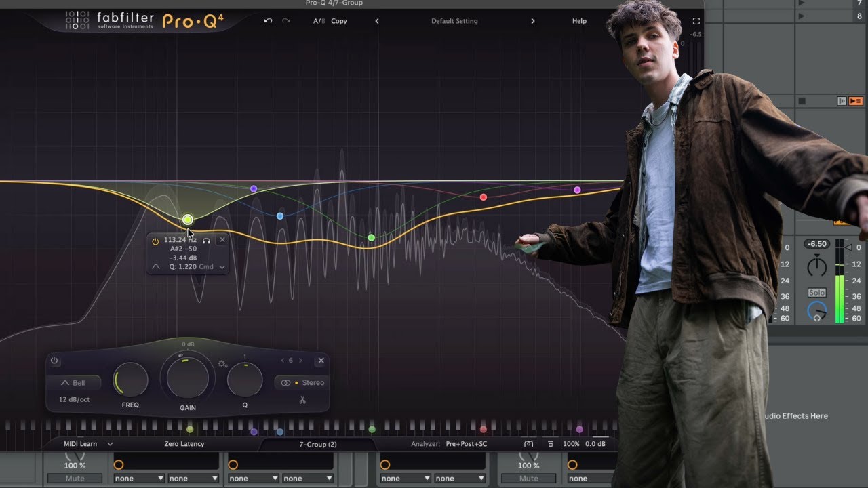Select the purple EQ band dot
Screen dimensions: 868x488
coord(254,189)
